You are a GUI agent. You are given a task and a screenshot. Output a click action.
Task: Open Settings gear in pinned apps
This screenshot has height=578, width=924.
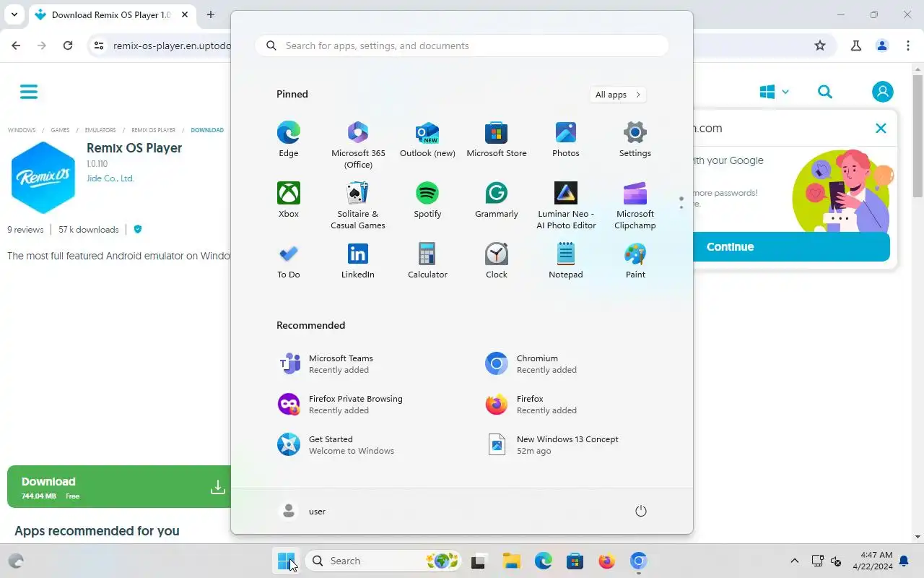(x=635, y=139)
